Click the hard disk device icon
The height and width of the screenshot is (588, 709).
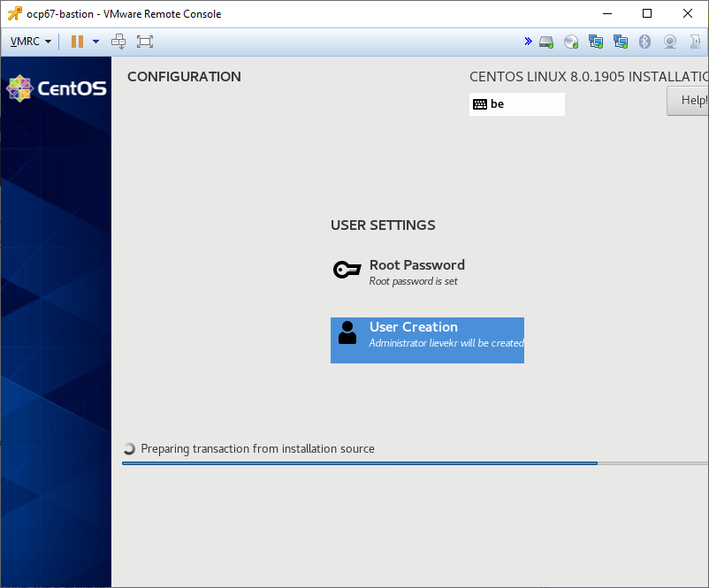(546, 42)
